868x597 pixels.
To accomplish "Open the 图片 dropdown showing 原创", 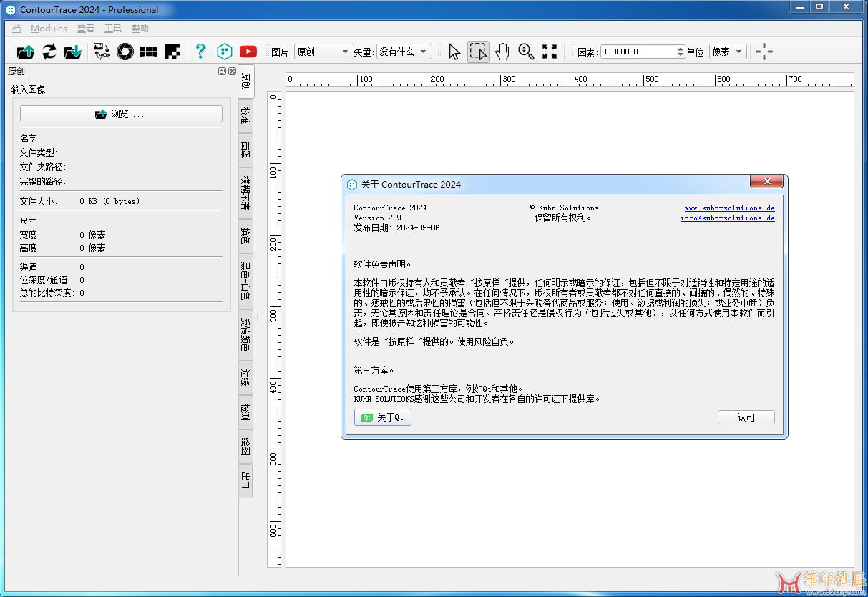I will 323,52.
